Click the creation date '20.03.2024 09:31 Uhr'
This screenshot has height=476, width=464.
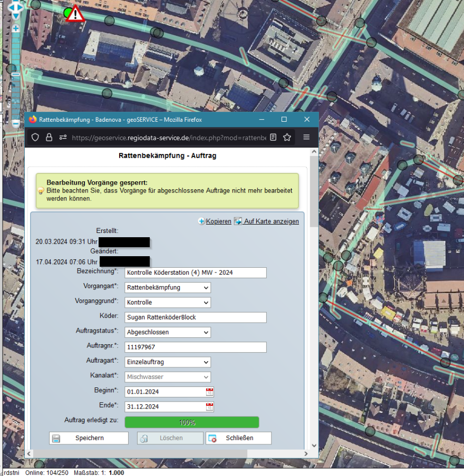(x=66, y=241)
